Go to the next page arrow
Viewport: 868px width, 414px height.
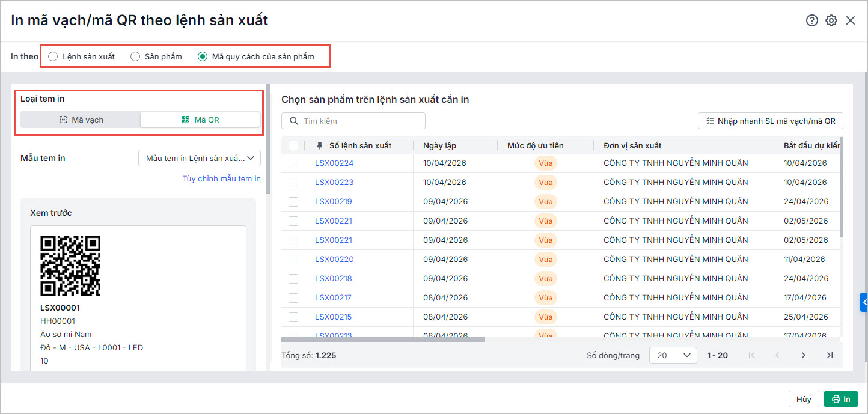click(804, 355)
